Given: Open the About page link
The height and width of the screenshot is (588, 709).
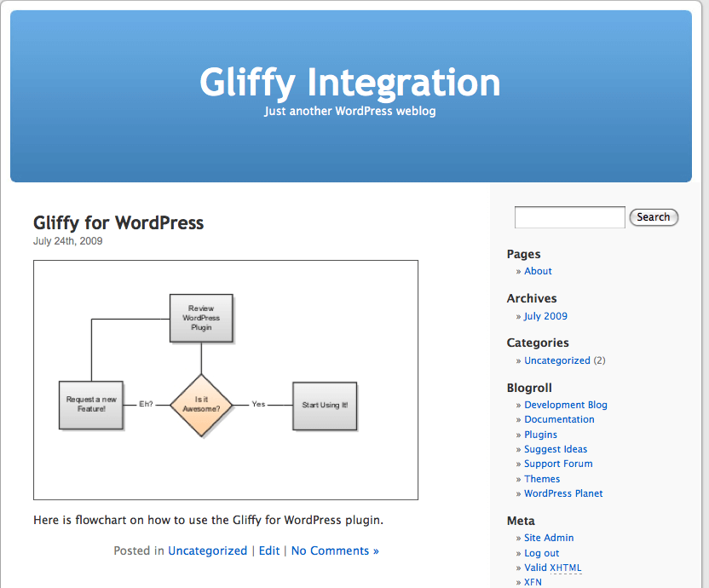Looking at the screenshot, I should (538, 271).
